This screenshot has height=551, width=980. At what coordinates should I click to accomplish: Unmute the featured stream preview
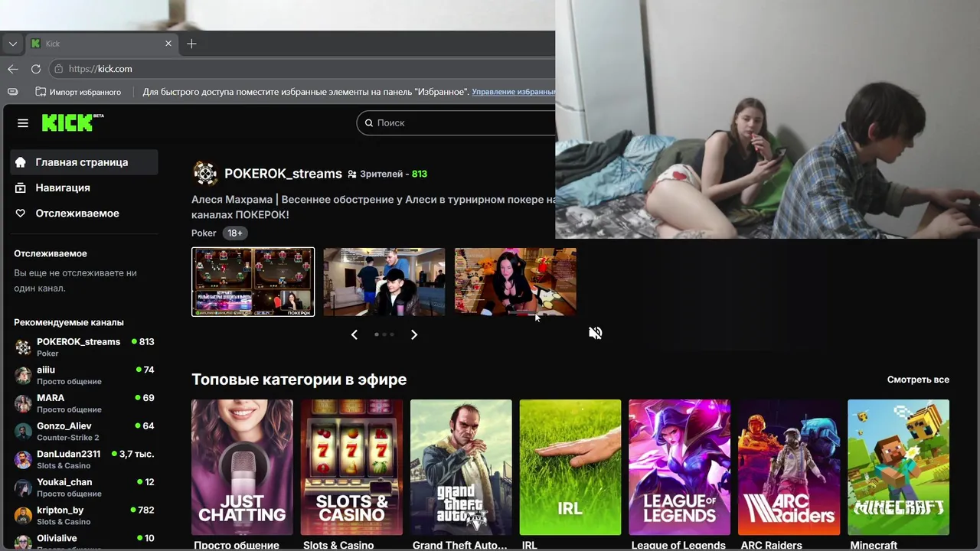(x=596, y=333)
